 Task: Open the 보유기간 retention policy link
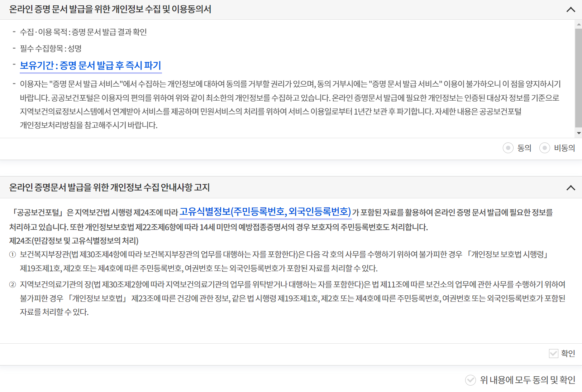91,66
